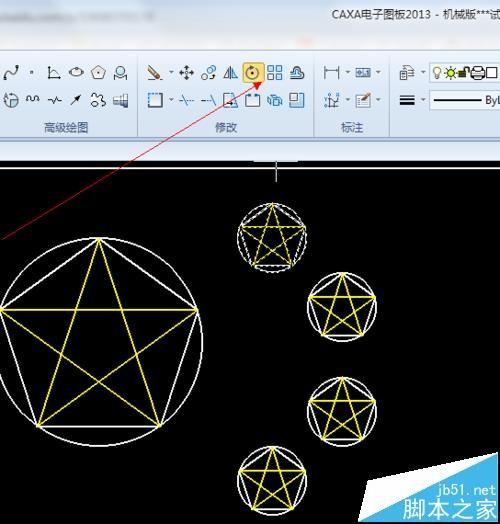The image size is (500, 524).
Task: Open the annotation edit pencil tool
Action: (x=363, y=100)
